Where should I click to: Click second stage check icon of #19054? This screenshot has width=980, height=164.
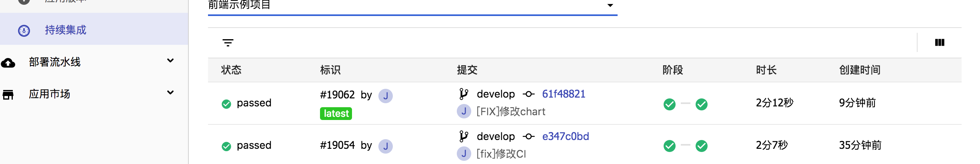pos(702,146)
